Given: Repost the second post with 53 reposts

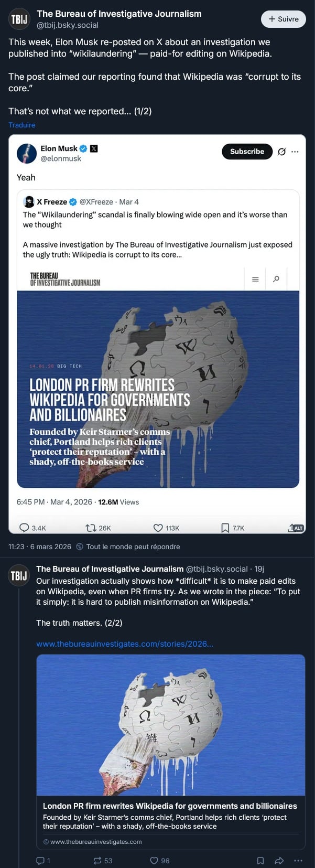Looking at the screenshot, I should (x=97, y=860).
